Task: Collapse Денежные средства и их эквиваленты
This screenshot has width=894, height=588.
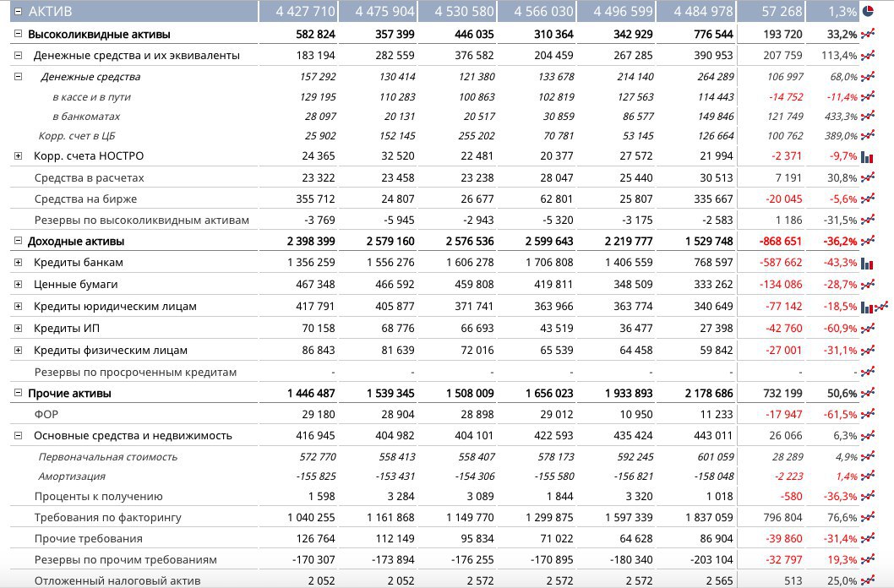Action: pos(18,56)
